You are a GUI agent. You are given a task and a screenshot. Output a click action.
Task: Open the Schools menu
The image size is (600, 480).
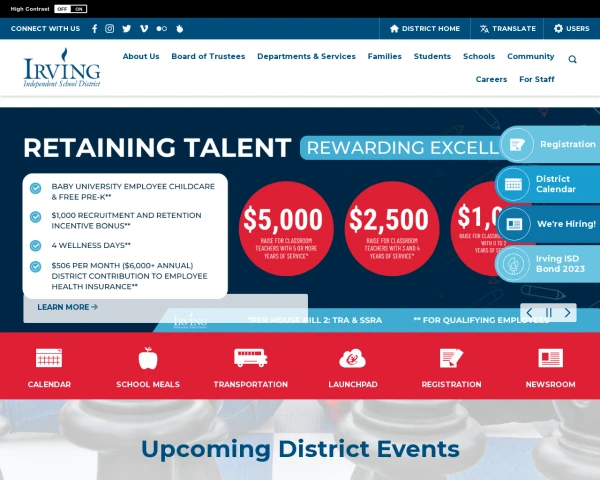pyautogui.click(x=479, y=56)
